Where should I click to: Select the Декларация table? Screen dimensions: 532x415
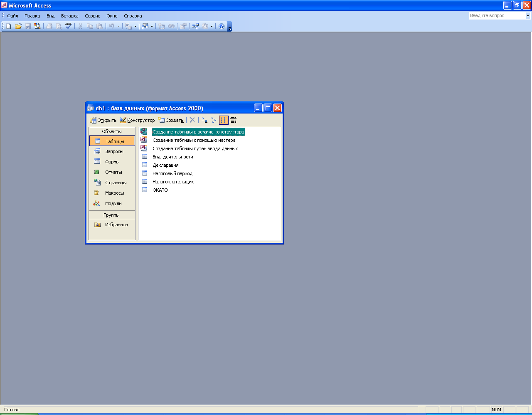165,165
